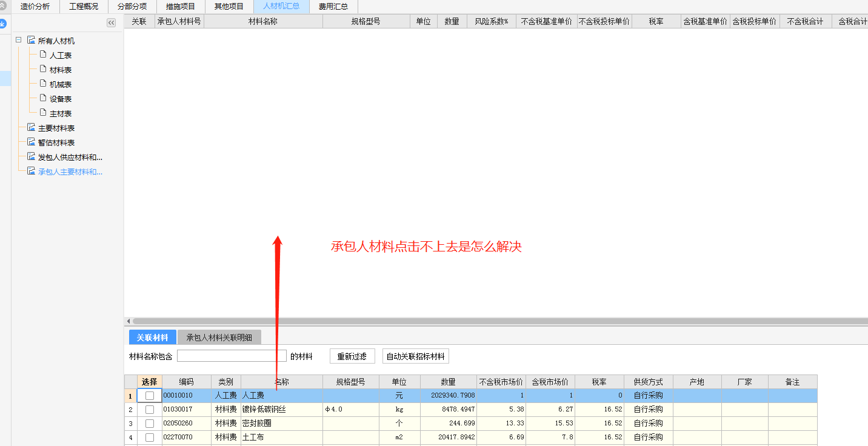Click the 设备表 document icon
This screenshot has width=868, height=446.
pyautogui.click(x=43, y=98)
